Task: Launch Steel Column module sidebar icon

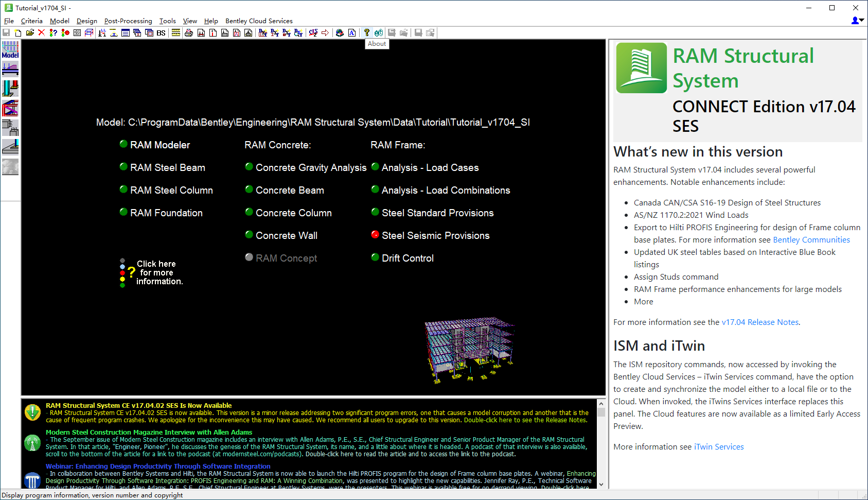Action: click(10, 88)
